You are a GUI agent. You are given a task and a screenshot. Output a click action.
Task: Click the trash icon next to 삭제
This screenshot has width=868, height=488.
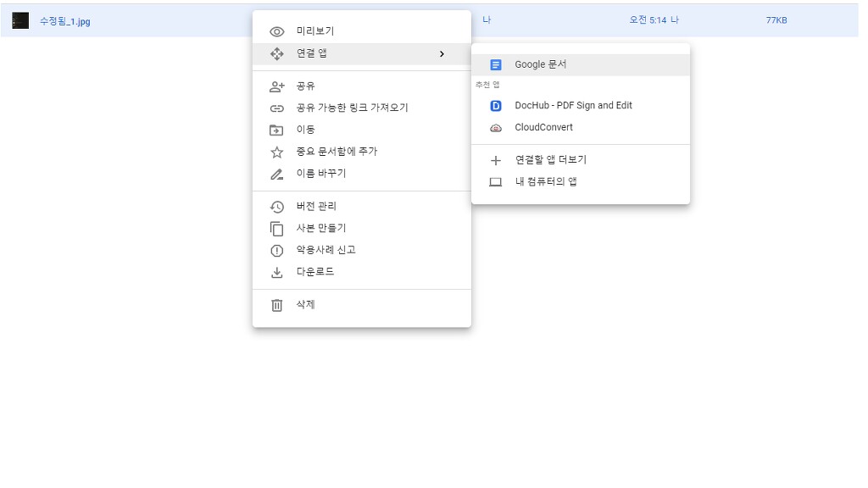point(276,305)
